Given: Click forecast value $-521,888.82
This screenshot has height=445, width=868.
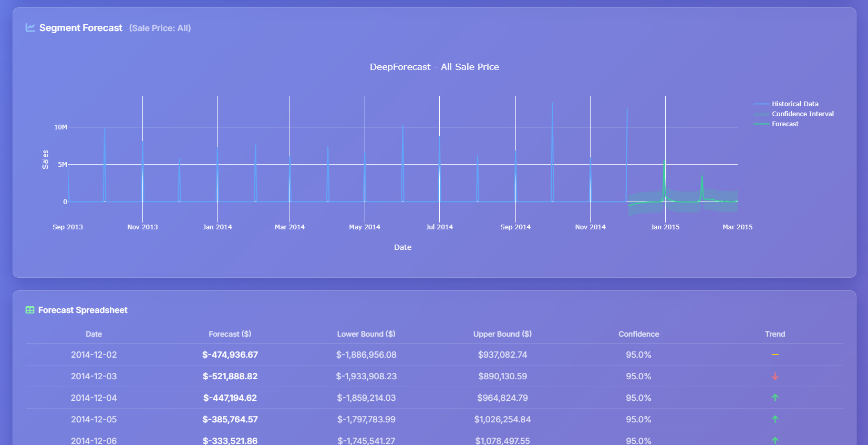Looking at the screenshot, I should click(x=230, y=377).
